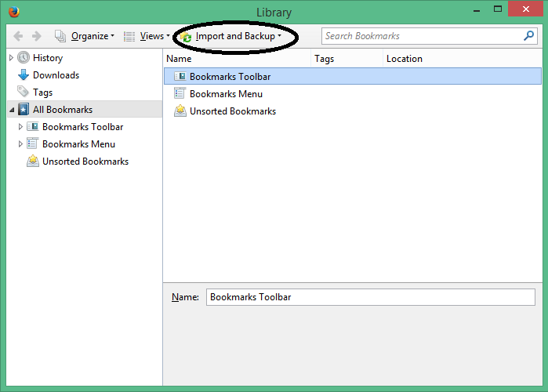The image size is (548, 392).
Task: Select Tags in the sidebar
Action: click(42, 93)
